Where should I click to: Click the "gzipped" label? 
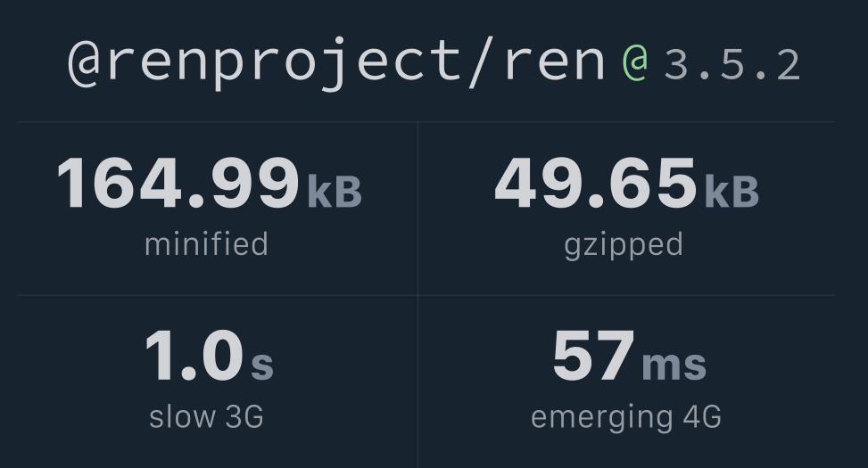624,244
